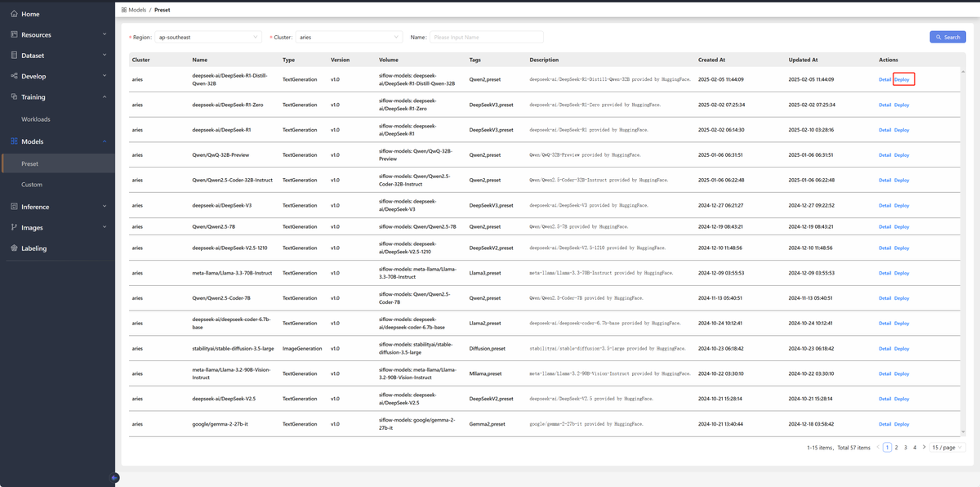Click the Models breadcrumb link
The width and height of the screenshot is (980, 487).
137,10
